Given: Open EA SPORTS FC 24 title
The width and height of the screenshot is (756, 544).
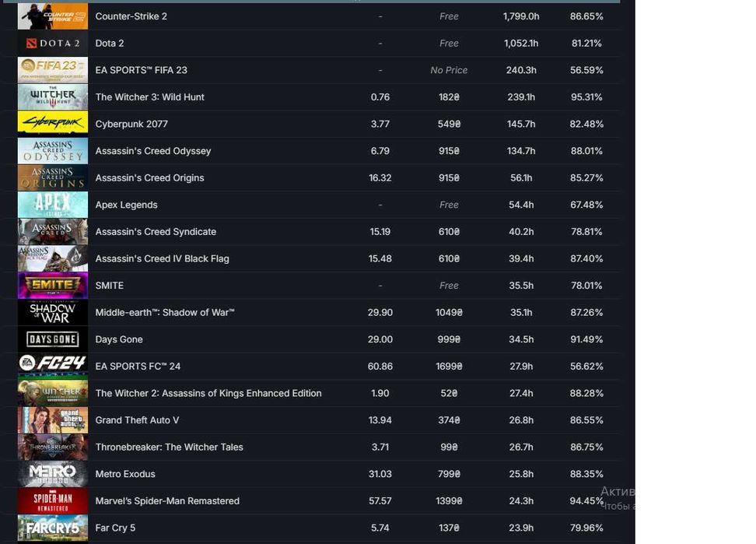Looking at the screenshot, I should [138, 367].
